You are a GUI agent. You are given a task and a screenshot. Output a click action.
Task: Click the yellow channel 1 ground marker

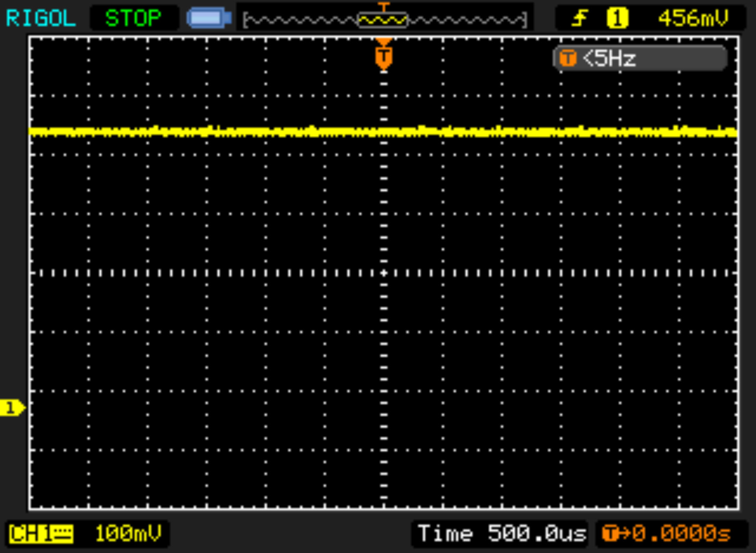coord(12,408)
